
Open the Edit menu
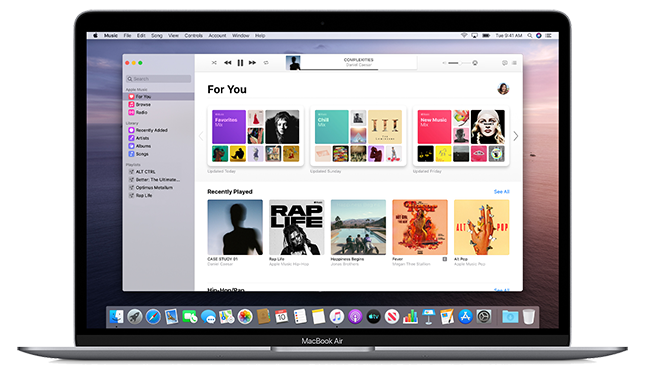pyautogui.click(x=141, y=36)
